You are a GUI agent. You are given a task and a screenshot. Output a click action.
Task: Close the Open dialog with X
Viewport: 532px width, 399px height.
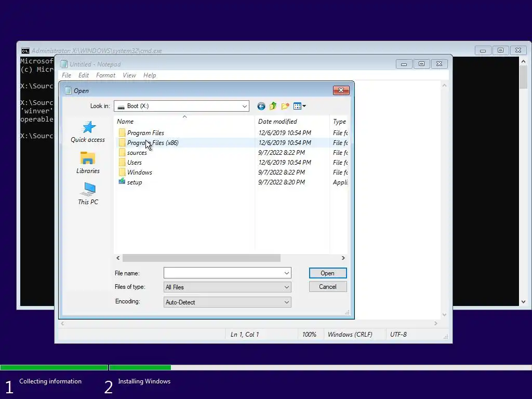click(341, 90)
